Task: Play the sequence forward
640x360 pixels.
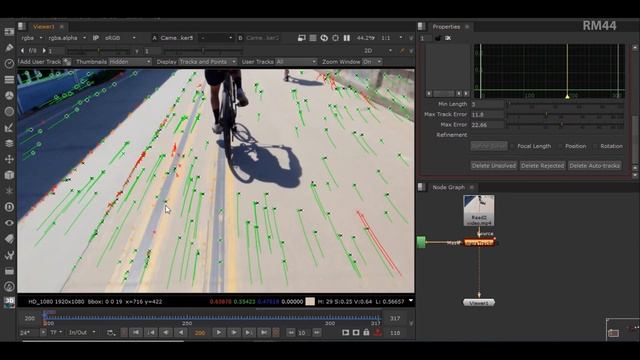Action: 218,333
